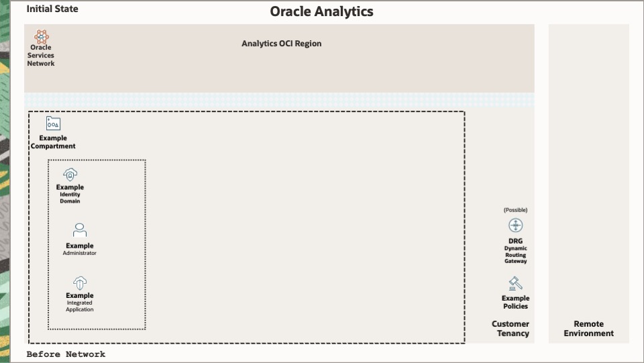The width and height of the screenshot is (644, 363).
Task: Click the Before Network caption
Action: 66,354
